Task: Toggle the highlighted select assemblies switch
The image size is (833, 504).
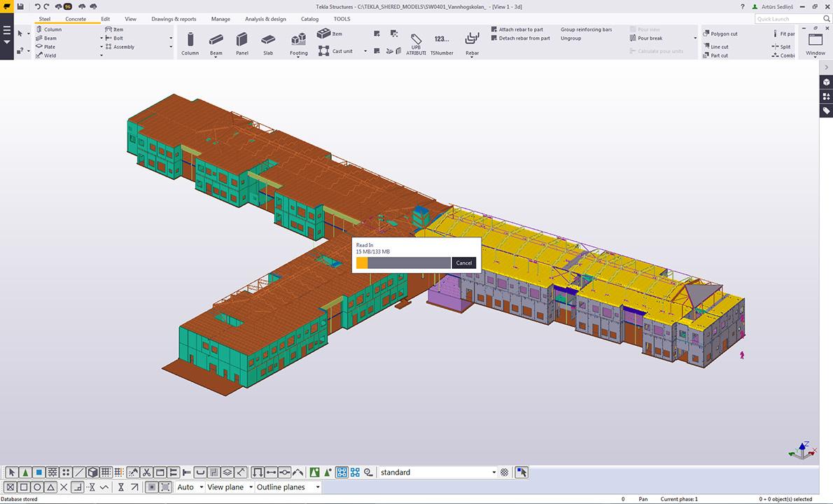Action: 342,472
